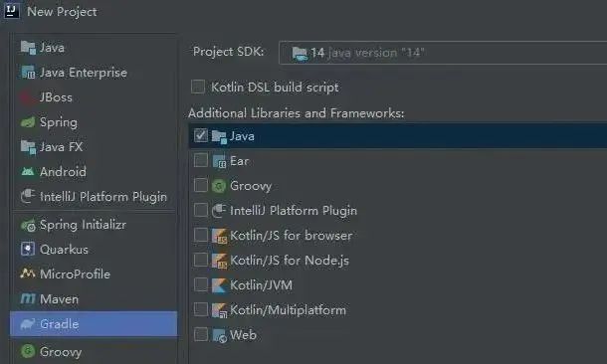Click the New Project window title
The width and height of the screenshot is (607, 364).
coord(62,12)
